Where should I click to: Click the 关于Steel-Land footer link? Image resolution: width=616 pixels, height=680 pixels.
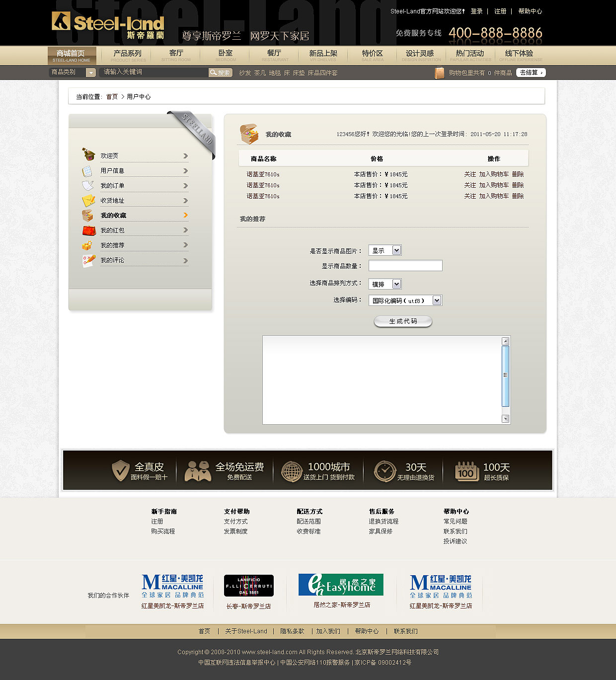[x=246, y=631]
